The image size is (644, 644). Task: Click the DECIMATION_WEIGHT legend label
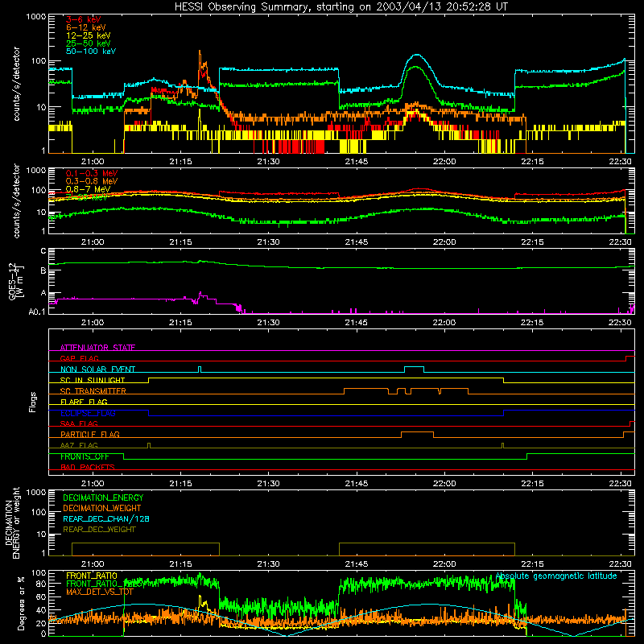[x=102, y=508]
